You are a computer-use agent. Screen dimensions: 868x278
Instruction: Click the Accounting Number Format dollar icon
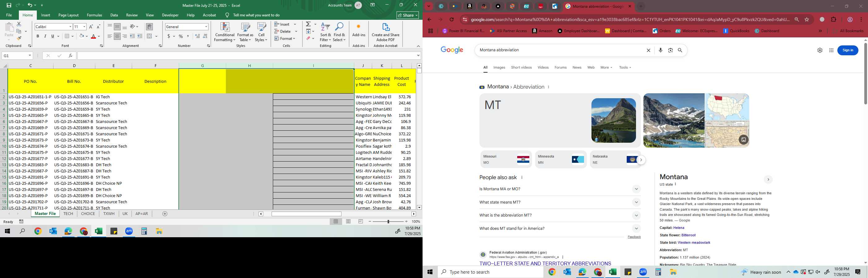tap(169, 36)
